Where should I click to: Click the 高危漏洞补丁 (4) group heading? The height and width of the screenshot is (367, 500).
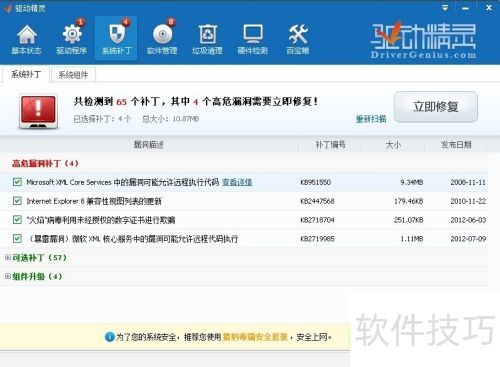tap(45, 163)
